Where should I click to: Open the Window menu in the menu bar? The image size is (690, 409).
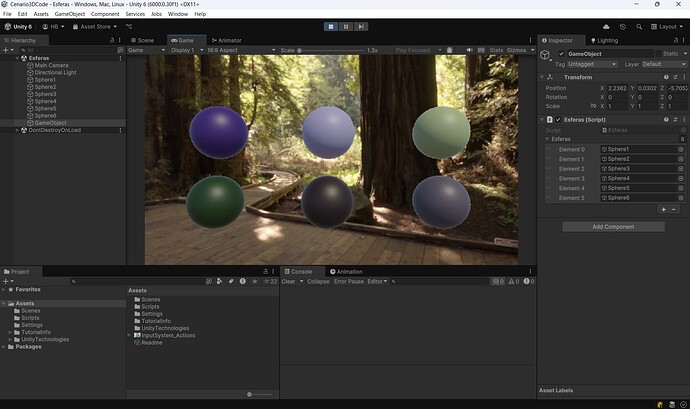click(x=178, y=14)
